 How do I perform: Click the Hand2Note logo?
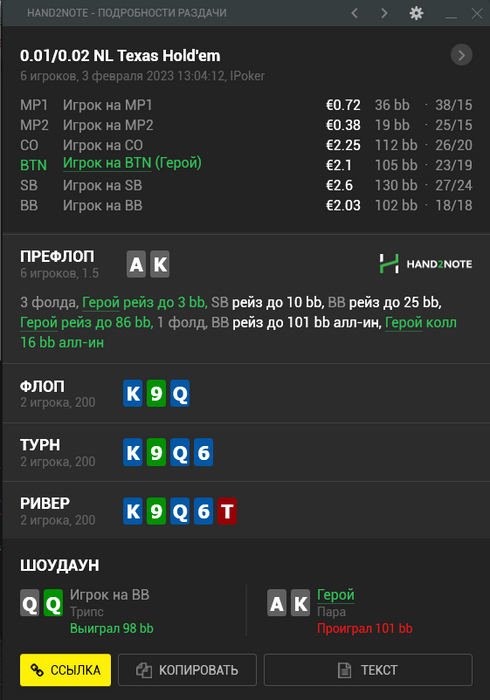(x=426, y=264)
